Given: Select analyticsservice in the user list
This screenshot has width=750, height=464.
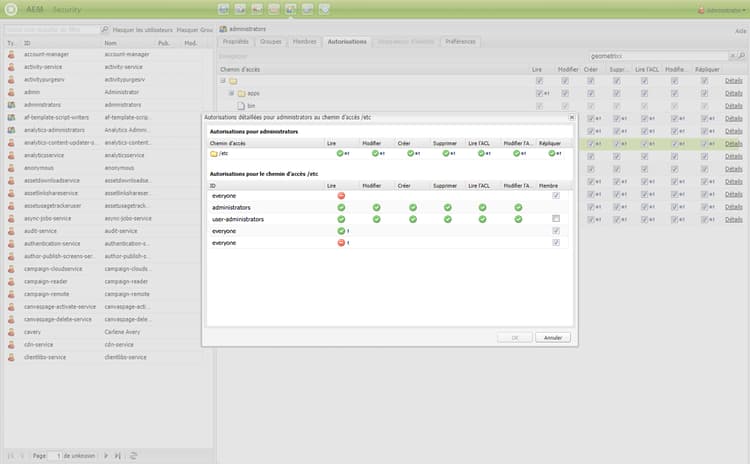Looking at the screenshot, I should coord(44,155).
